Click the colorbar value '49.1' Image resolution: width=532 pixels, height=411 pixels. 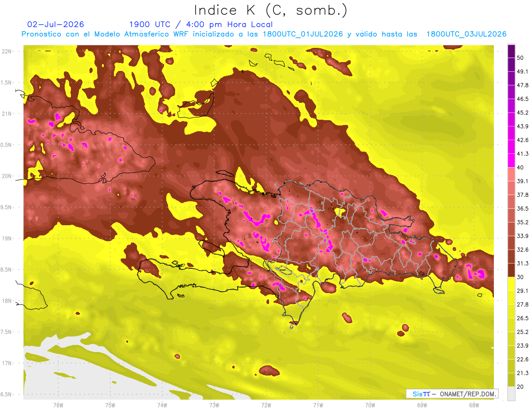click(523, 71)
